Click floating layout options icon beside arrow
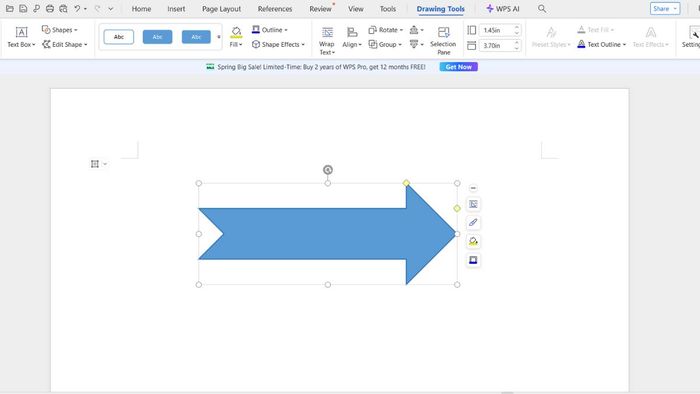Screen dimensions: 700x394 click(473, 204)
